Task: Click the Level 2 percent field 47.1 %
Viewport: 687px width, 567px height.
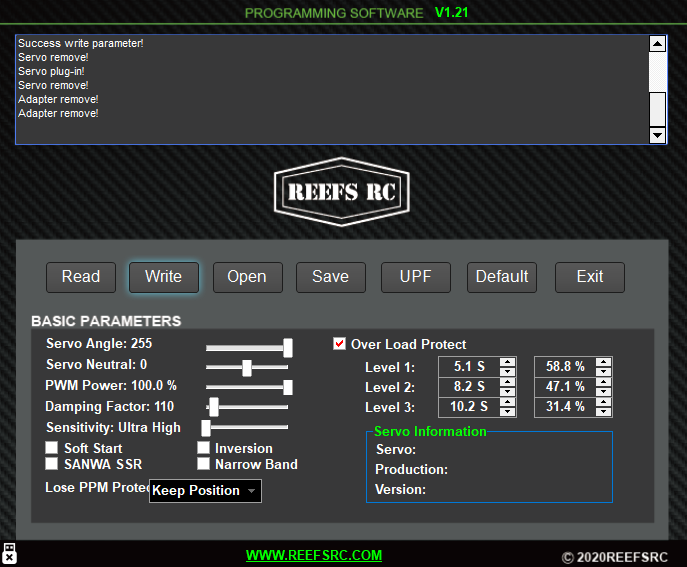Action: 565,387
